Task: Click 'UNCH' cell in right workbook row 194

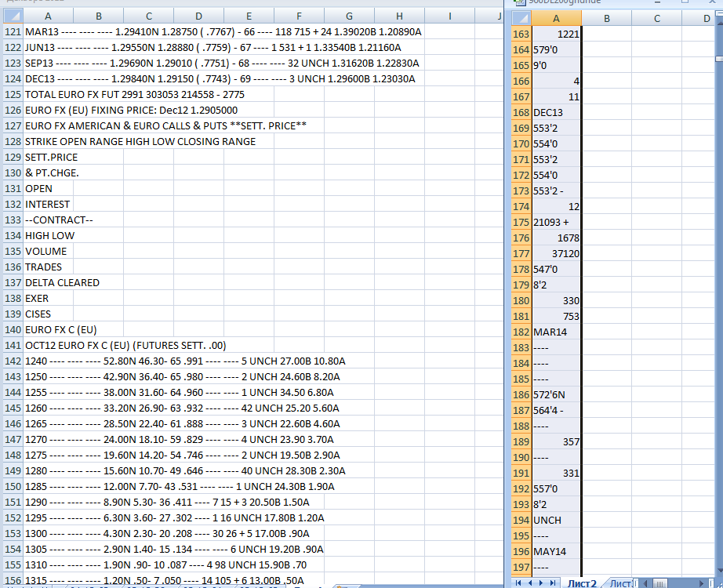Action: (556, 521)
